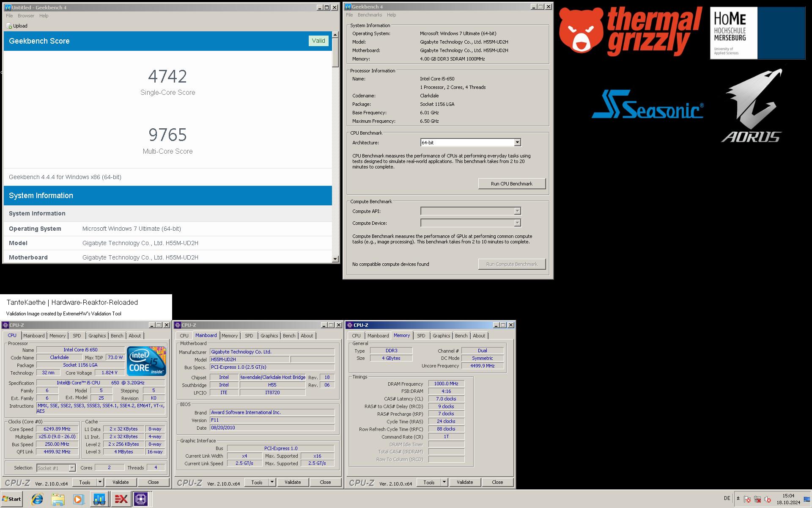Screen dimensions: 812x508
Task: Click the Start button
Action: click(x=11, y=499)
